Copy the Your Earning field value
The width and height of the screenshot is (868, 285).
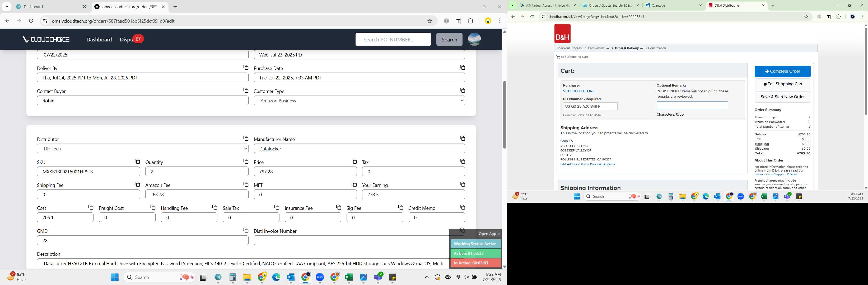pyautogui.click(x=462, y=184)
